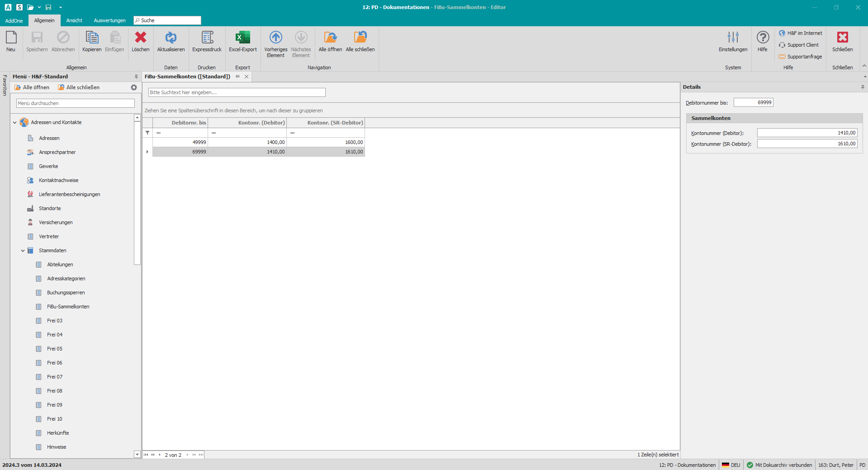Toggle pin on Menü H&F-Standard panel
The image size is (868, 470).
(x=136, y=77)
